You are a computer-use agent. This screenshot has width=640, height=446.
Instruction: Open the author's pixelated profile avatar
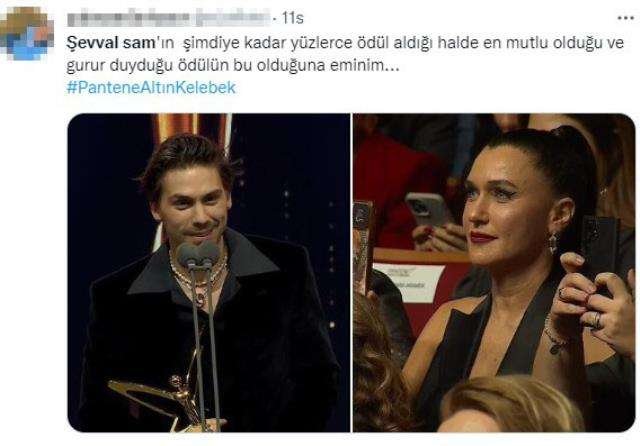pyautogui.click(x=27, y=34)
